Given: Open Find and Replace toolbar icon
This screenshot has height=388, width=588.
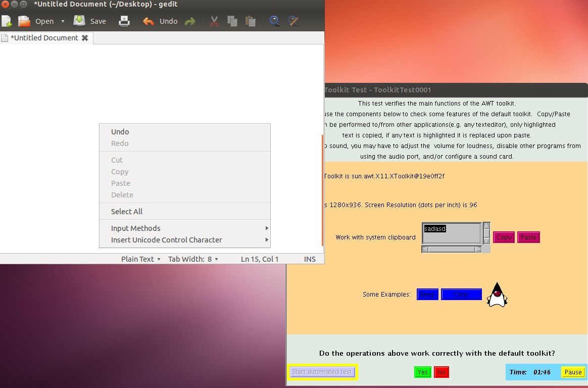Looking at the screenshot, I should pos(293,21).
